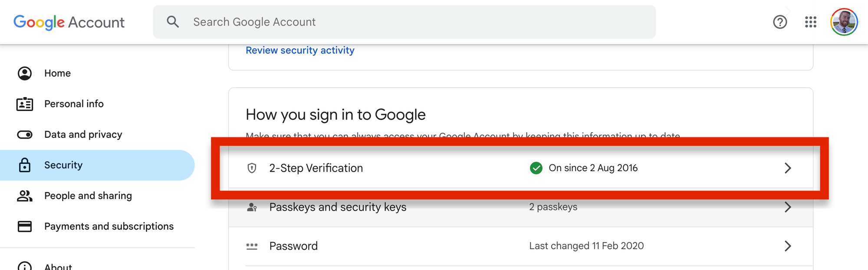Screen dimensions: 868x270
Task: Expand Passkeys and security keys chevron
Action: [x=788, y=207]
